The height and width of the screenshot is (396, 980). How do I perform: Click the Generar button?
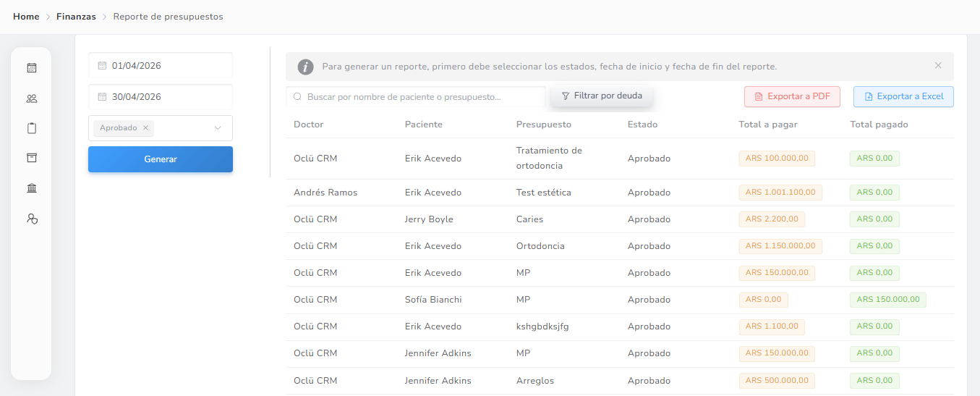coord(161,159)
